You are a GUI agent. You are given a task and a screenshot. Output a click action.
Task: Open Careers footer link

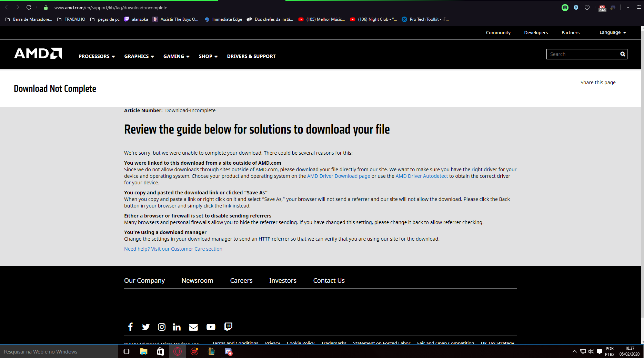coord(241,281)
